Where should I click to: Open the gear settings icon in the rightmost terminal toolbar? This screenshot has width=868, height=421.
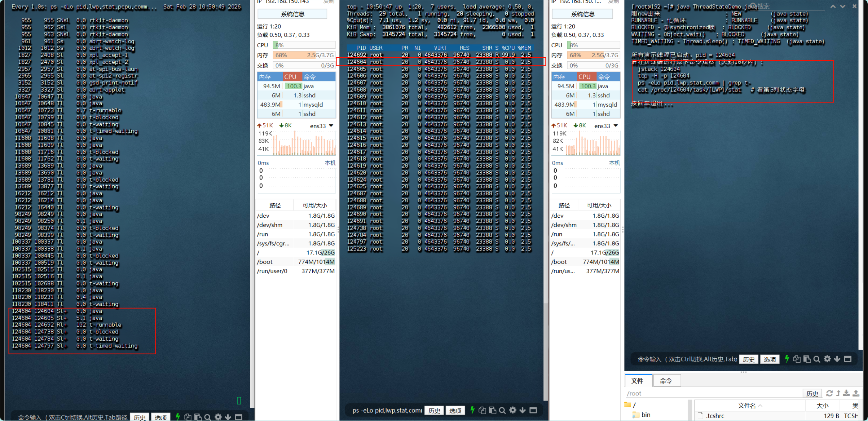click(827, 359)
